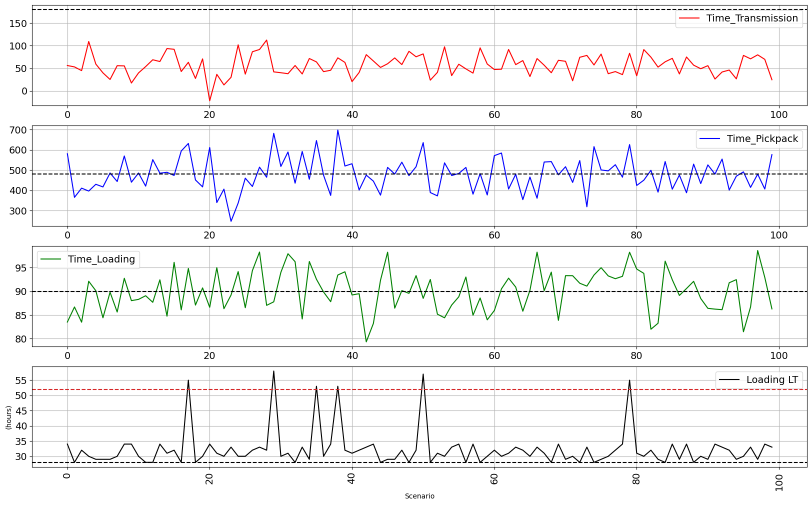Image resolution: width=812 pixels, height=505 pixels.
Task: Click the Time_Pickpack maximum peak near scenario 38
Action: tap(337, 130)
